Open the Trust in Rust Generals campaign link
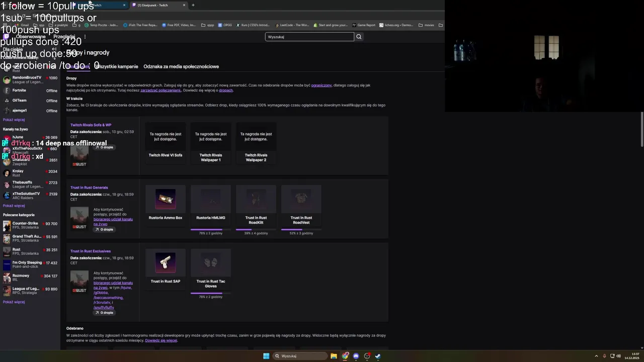The height and width of the screenshot is (362, 644). [x=89, y=188]
